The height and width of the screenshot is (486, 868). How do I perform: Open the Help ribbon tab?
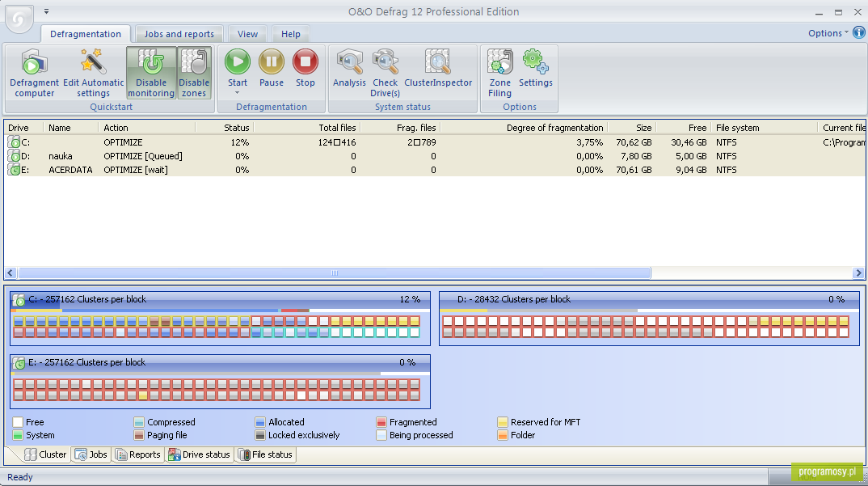[291, 34]
